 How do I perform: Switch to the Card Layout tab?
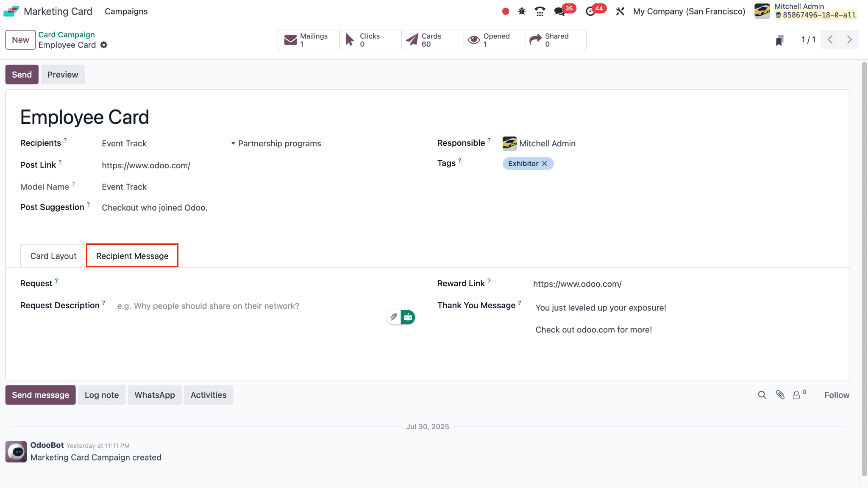53,256
